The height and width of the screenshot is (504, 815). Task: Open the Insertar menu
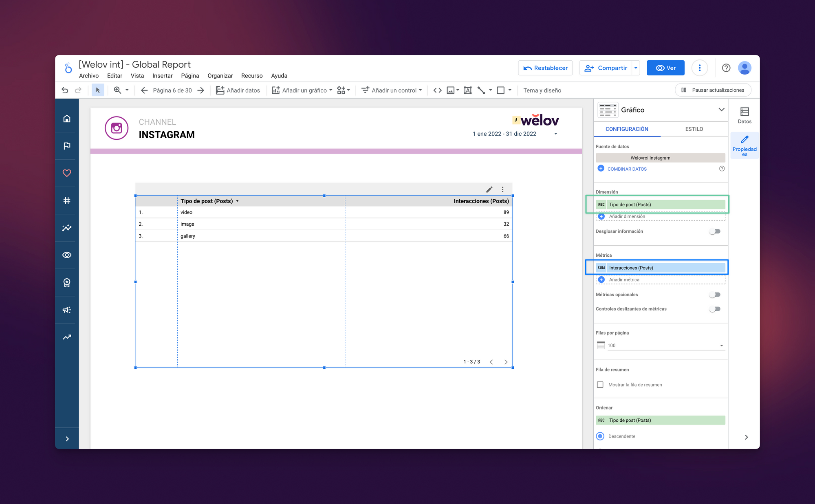click(x=163, y=76)
